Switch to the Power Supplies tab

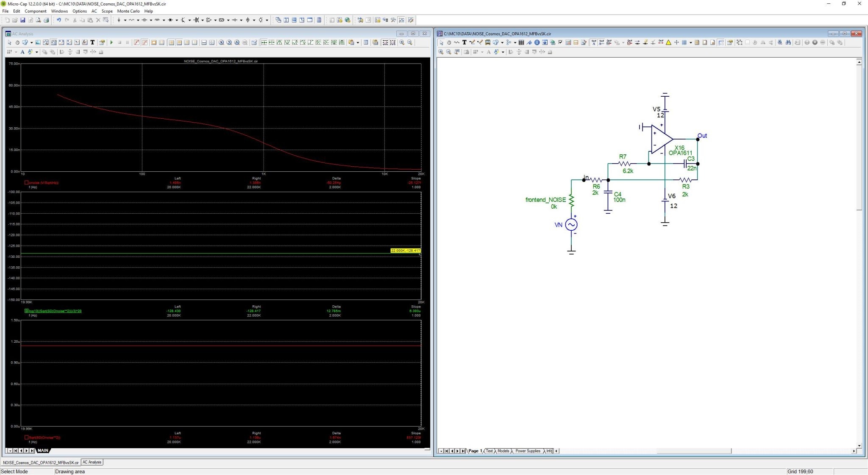[528, 451]
